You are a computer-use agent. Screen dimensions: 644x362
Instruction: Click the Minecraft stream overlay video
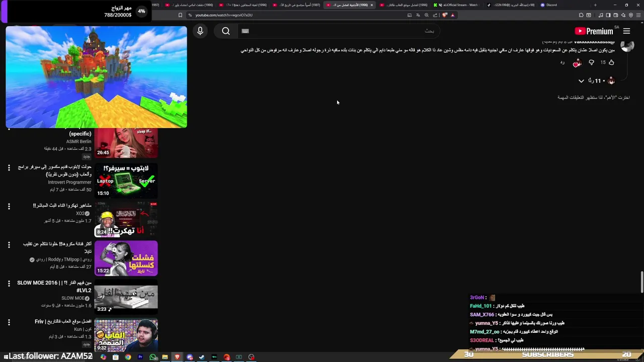96,77
